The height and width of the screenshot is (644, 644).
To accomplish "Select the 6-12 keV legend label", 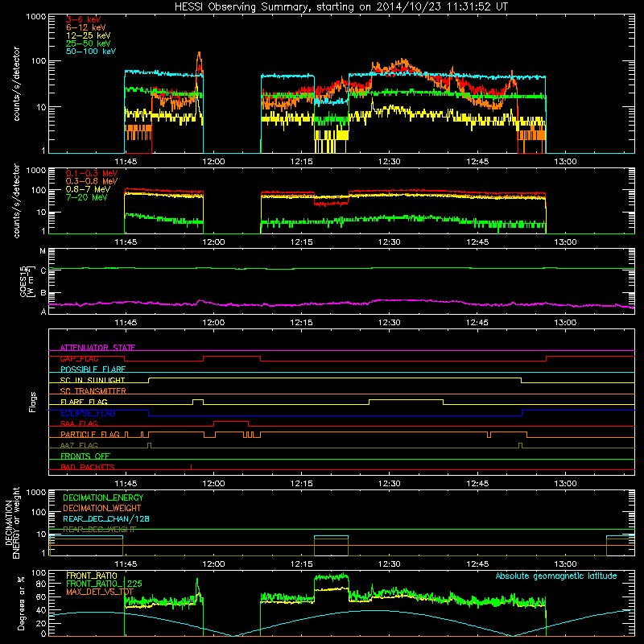I will tap(86, 27).
